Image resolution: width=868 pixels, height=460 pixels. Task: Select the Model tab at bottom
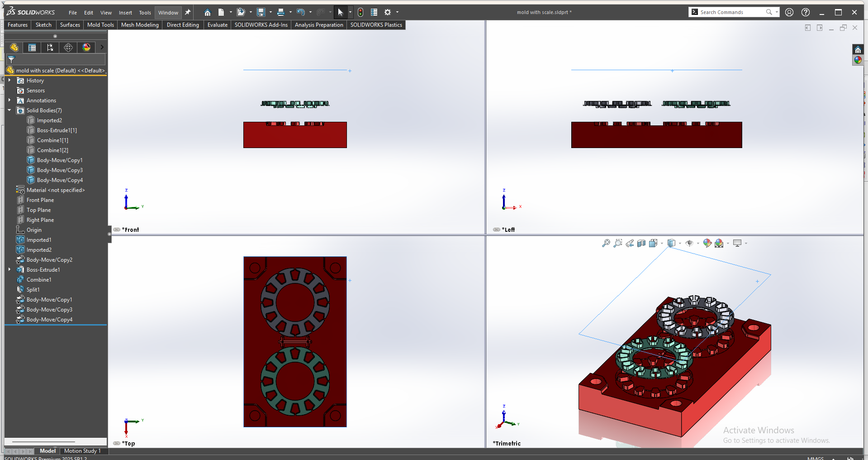pyautogui.click(x=47, y=451)
